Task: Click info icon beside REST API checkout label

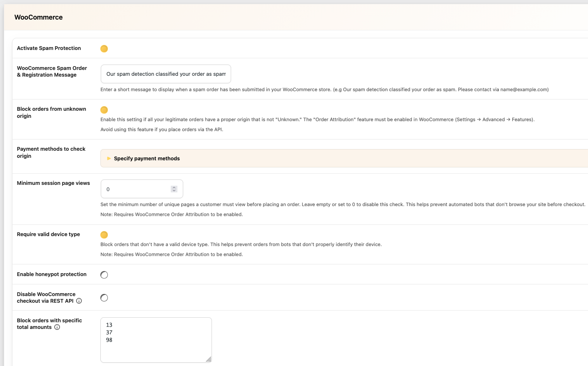Action: [x=79, y=301]
